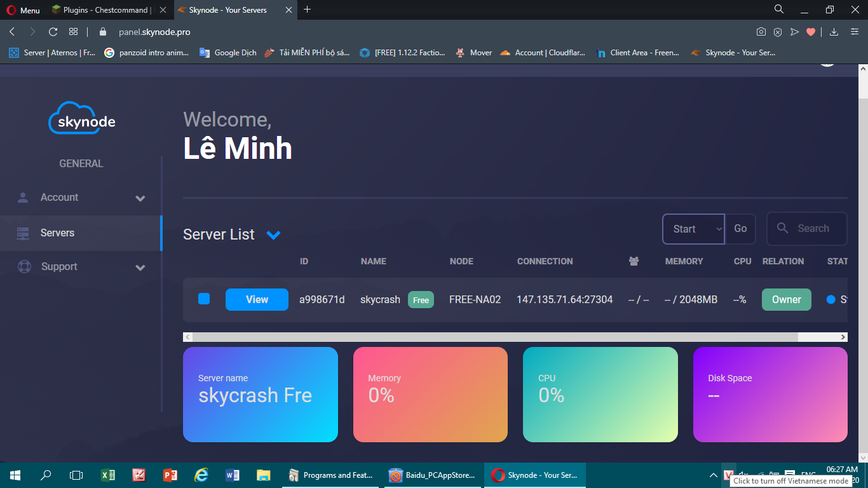
Task: Click the server table horizontal scrollbar
Action: 496,337
